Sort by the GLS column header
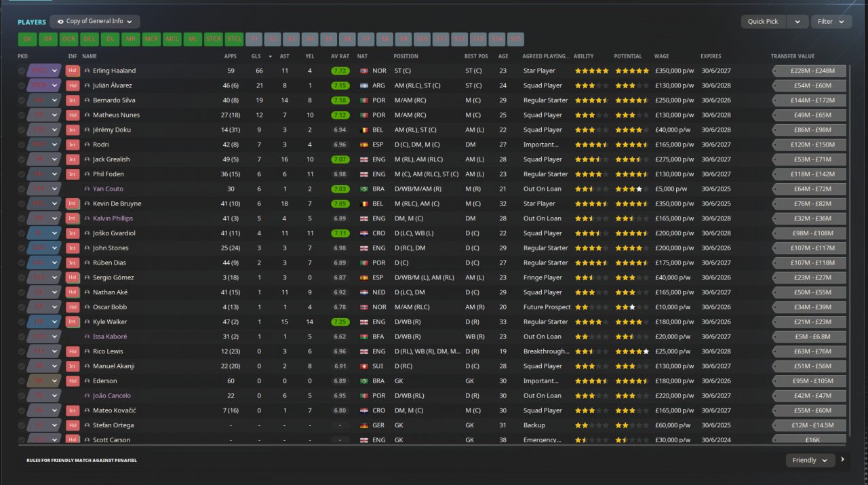868x485 pixels. pyautogui.click(x=256, y=56)
